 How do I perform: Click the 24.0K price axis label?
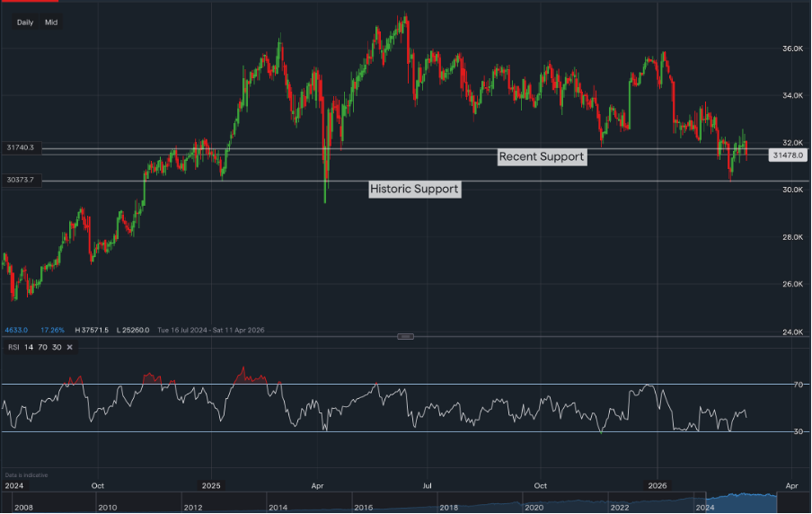[792, 332]
